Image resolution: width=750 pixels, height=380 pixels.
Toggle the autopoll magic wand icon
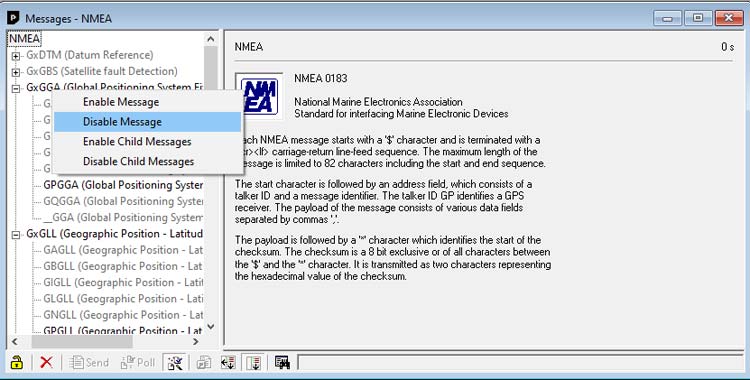pos(175,362)
